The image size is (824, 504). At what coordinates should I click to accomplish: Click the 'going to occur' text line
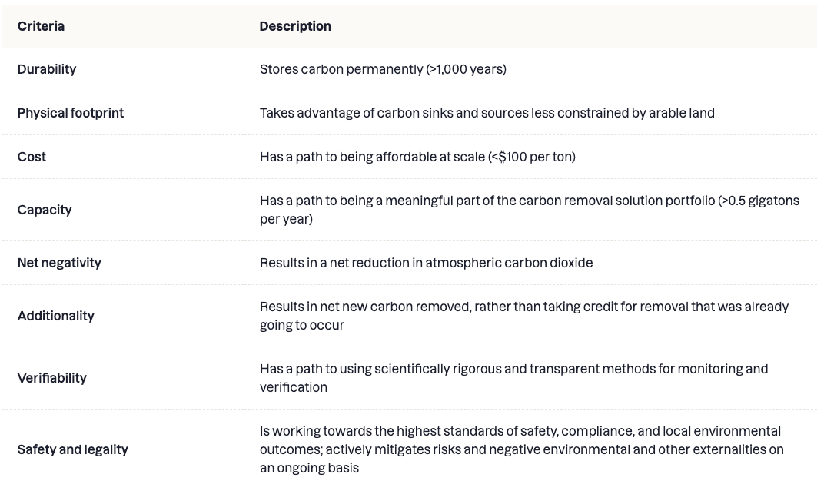click(x=301, y=326)
